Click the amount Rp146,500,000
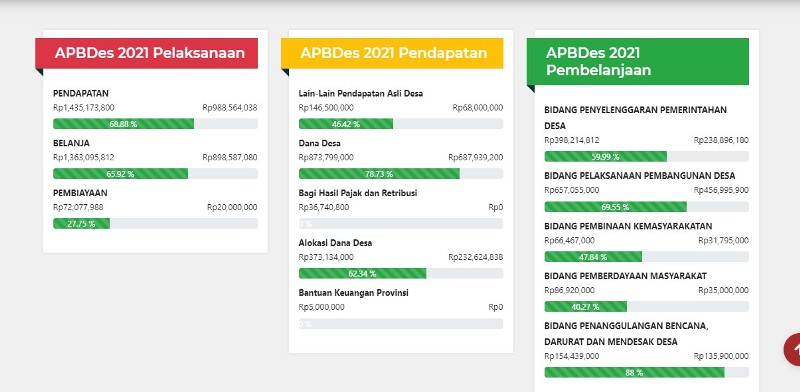The height and width of the screenshot is (392, 800). click(x=326, y=108)
